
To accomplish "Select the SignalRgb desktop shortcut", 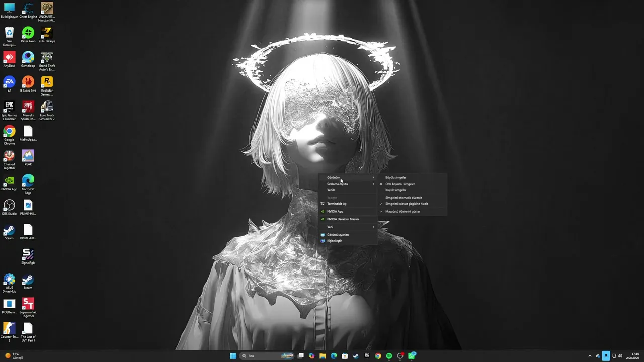I will tap(28, 256).
